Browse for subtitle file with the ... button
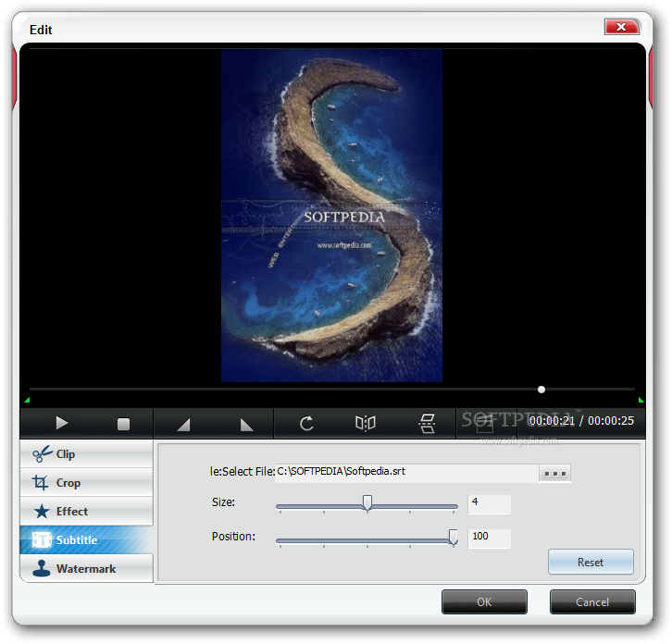672x644 pixels. point(555,474)
